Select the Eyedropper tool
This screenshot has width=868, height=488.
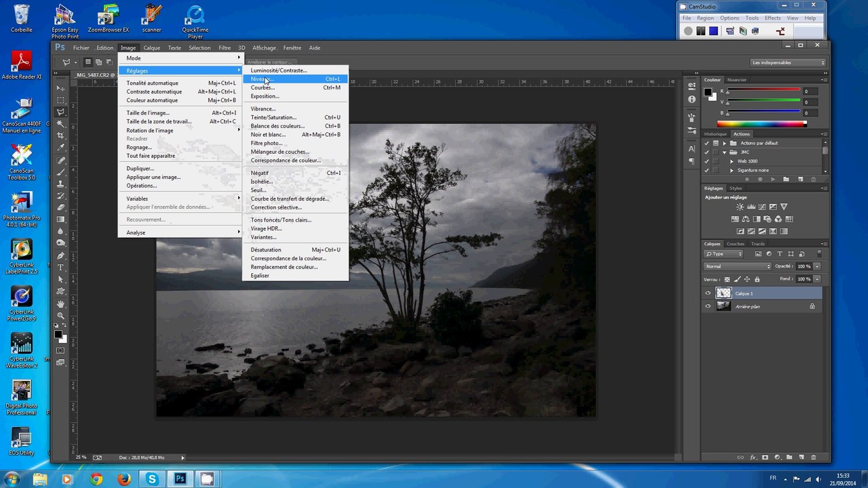pyautogui.click(x=61, y=146)
